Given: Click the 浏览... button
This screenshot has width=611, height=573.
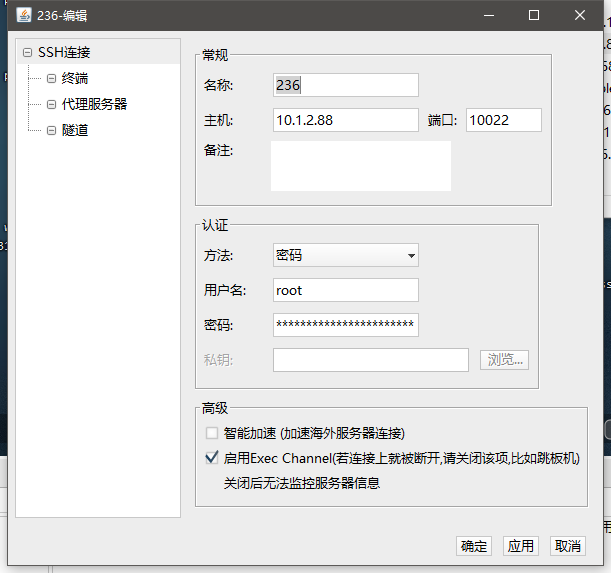Looking at the screenshot, I should 504,360.
